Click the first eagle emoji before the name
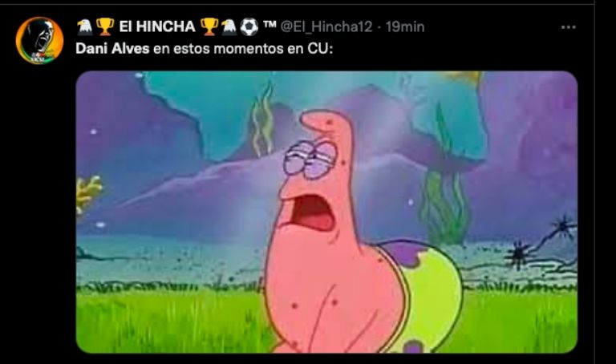Viewport: 616px width, 364px height. [x=84, y=26]
